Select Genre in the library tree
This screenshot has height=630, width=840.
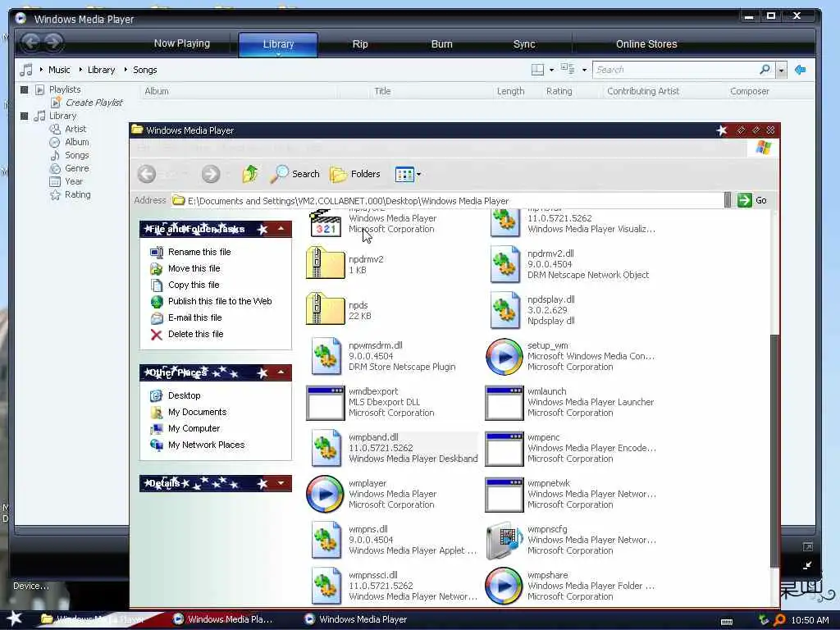point(76,168)
